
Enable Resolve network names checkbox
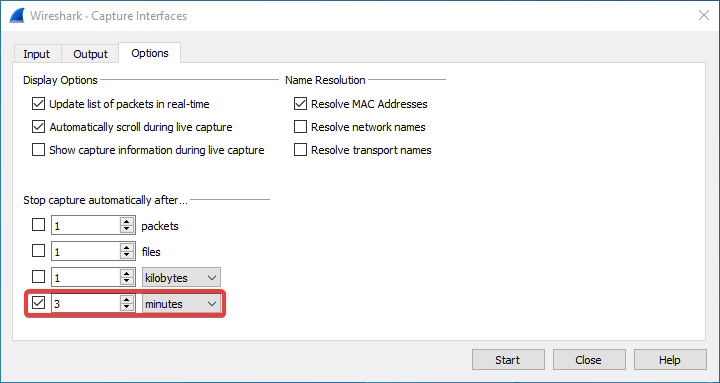click(300, 127)
